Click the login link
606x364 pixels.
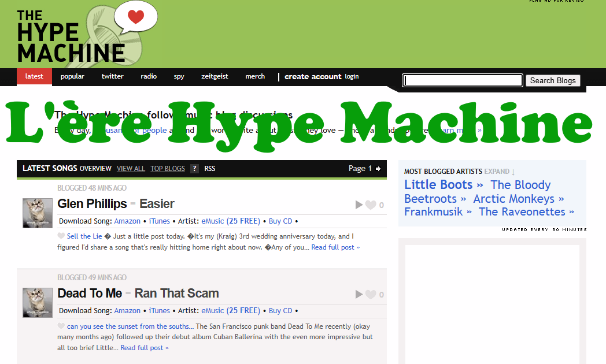[352, 76]
